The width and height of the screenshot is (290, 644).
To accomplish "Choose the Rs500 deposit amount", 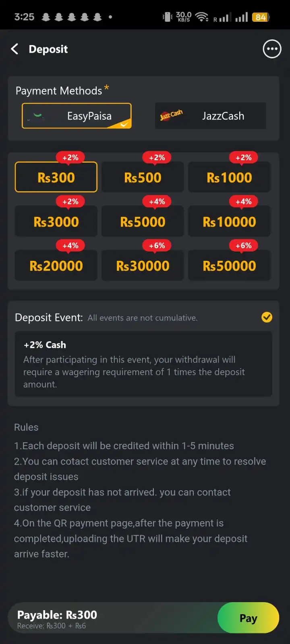I will [x=143, y=178].
